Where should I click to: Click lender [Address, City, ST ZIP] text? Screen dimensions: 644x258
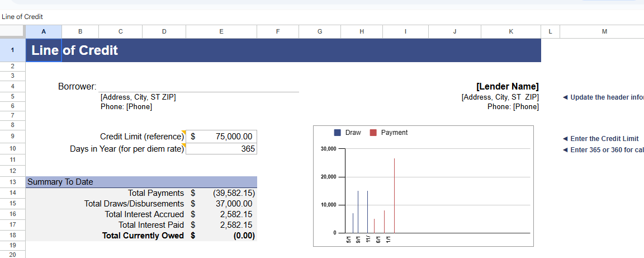coord(500,97)
